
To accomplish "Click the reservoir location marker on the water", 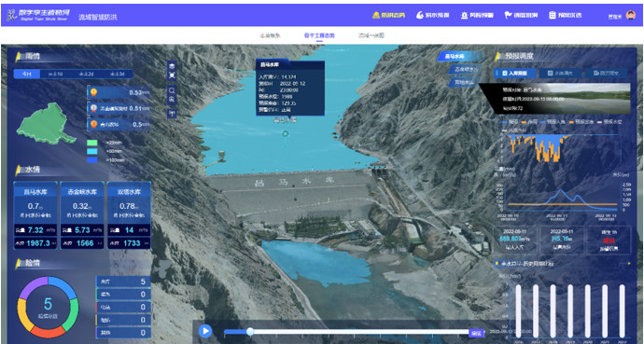I will point(286,133).
